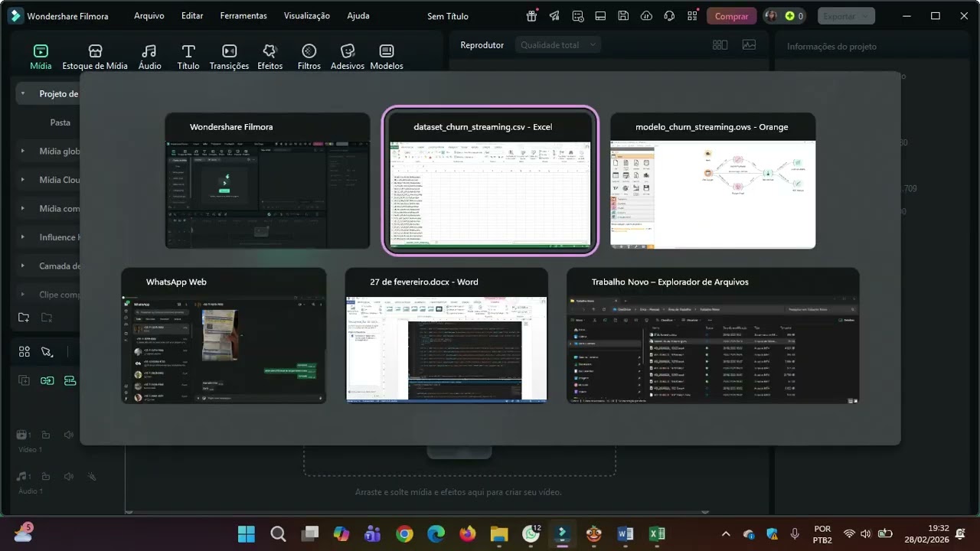Switch to Trabalho Novo Explorador de Arquivos

click(x=713, y=335)
